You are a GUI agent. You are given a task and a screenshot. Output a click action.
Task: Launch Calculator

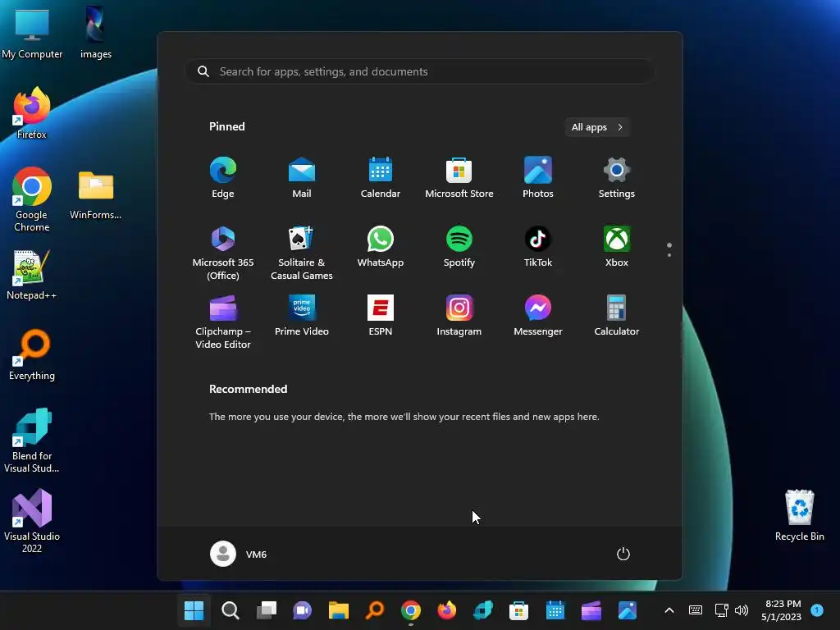tap(617, 316)
